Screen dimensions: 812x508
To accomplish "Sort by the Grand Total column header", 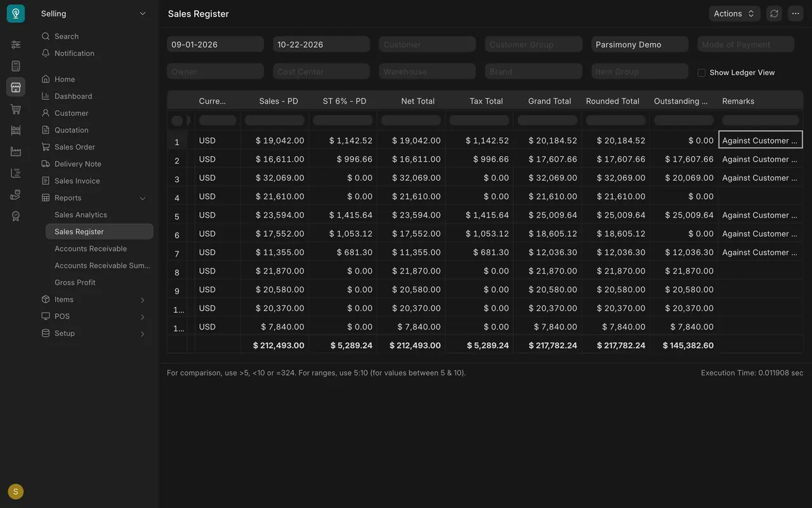I will [x=549, y=101].
